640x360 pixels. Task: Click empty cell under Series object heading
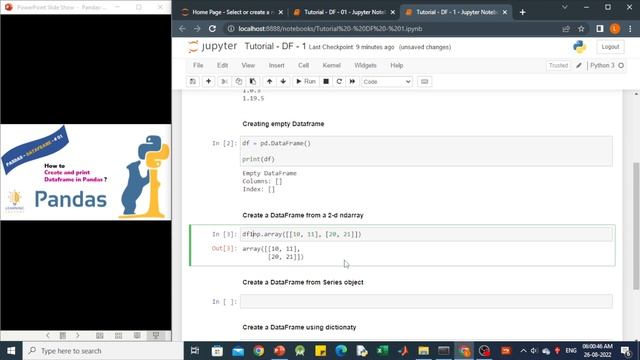click(426, 302)
